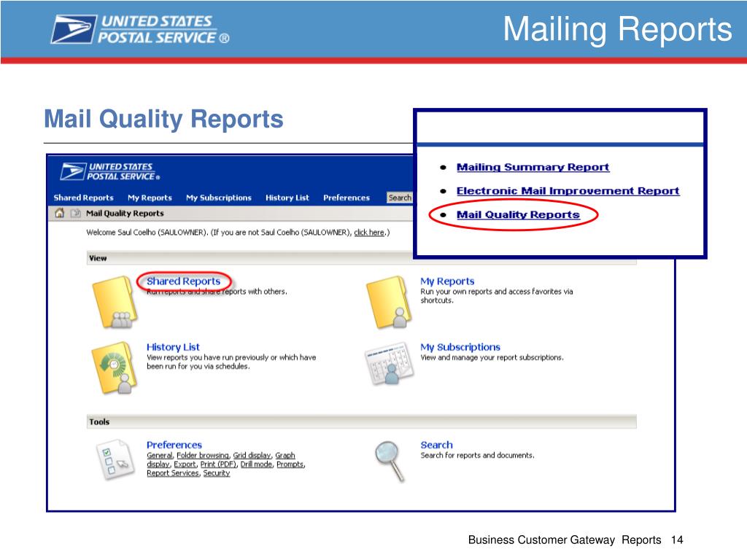Select Preferences in the top navigation bar
The image size is (747, 560).
pyautogui.click(x=347, y=198)
